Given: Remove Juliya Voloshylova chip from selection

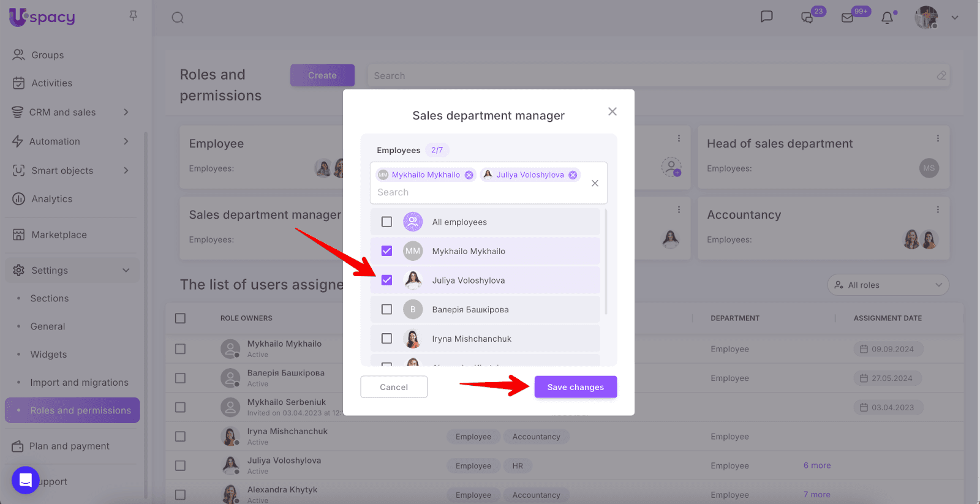Looking at the screenshot, I should [x=573, y=175].
